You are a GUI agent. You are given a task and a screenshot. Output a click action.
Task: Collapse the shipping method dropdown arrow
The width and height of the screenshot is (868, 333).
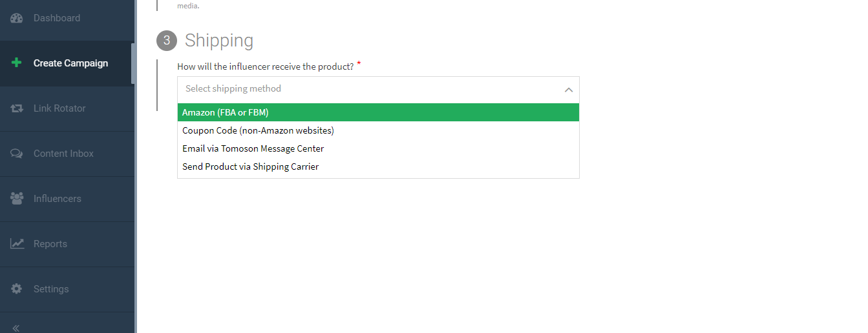click(x=568, y=90)
